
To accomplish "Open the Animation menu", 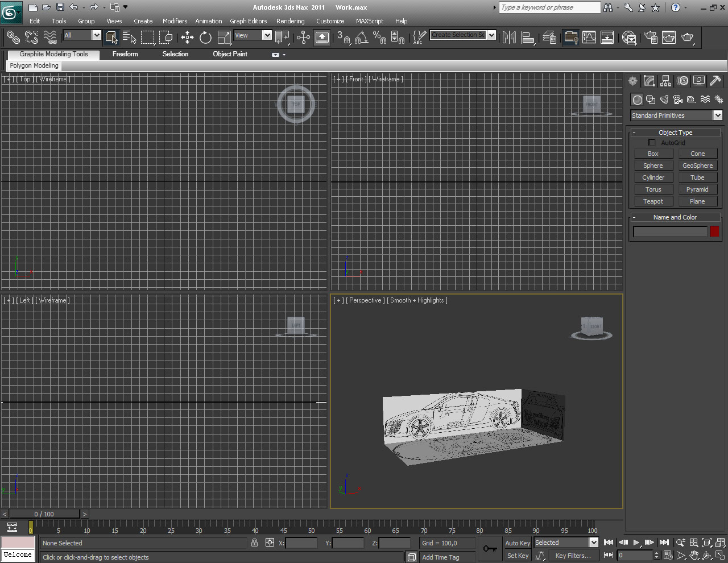I will [209, 21].
